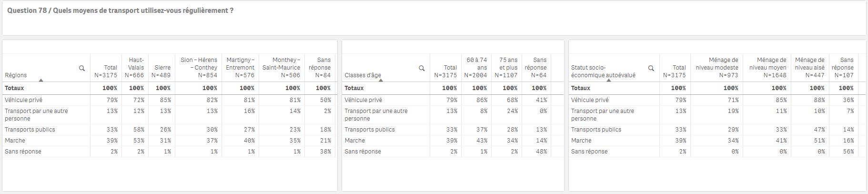Select Ménage de niveau modeste column header
This screenshot has width=868, height=194.
(x=717, y=67)
